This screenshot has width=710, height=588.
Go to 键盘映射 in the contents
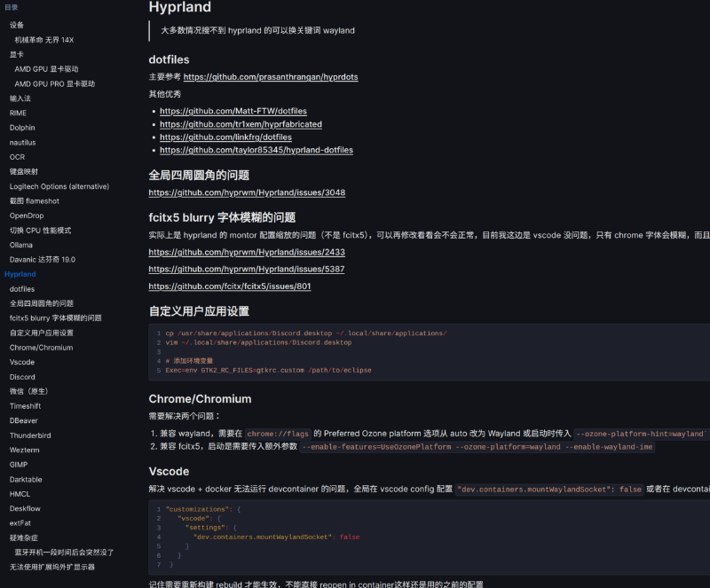click(24, 171)
